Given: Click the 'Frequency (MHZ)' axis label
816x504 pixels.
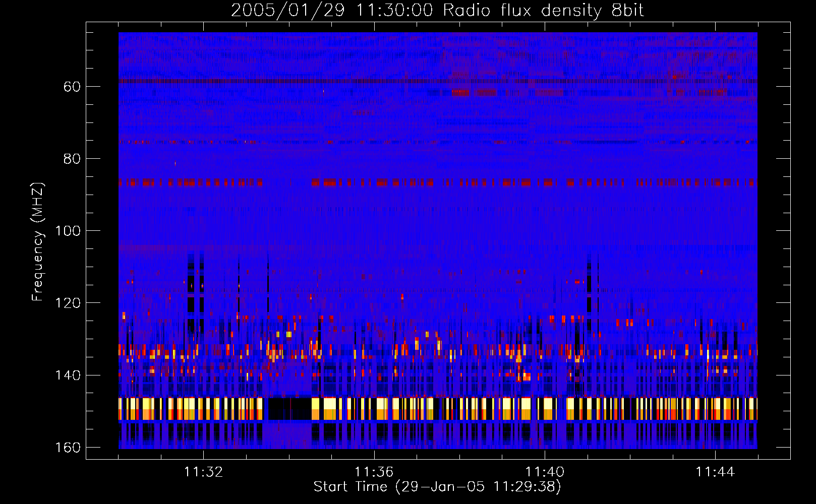Looking at the screenshot, I should point(38,241).
